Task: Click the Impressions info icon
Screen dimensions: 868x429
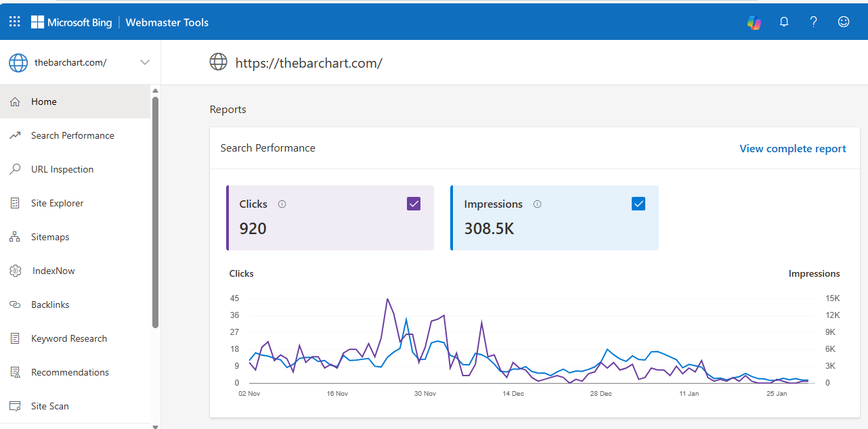Action: pos(538,204)
